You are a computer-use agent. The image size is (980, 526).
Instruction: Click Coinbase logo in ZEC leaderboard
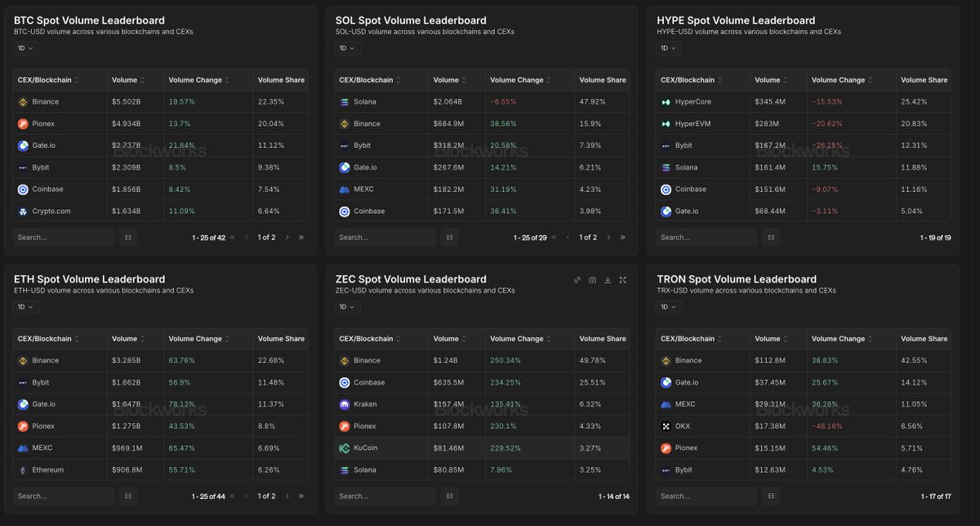tap(345, 382)
